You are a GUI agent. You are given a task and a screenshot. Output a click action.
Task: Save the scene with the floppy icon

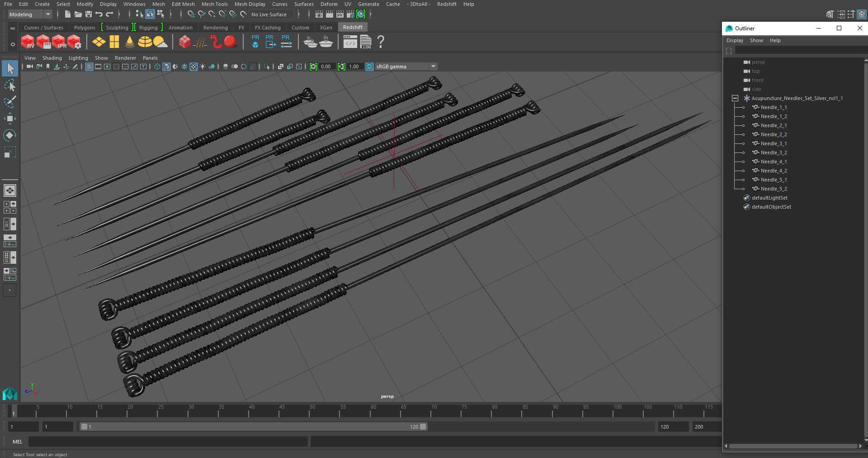89,14
